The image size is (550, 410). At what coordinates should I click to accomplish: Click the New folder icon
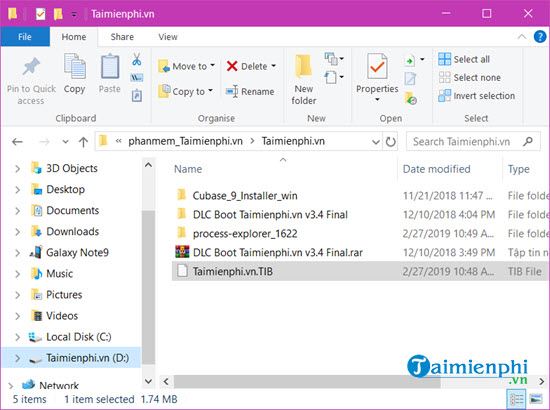point(303,66)
